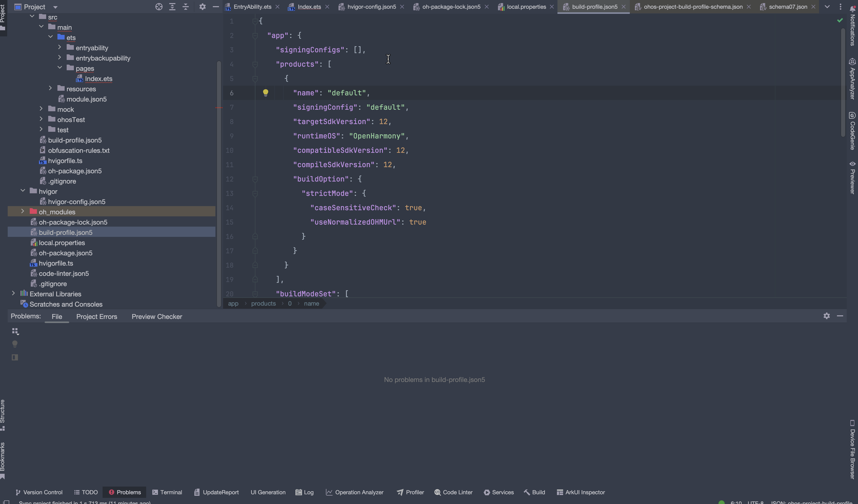The width and height of the screenshot is (858, 504).
Task: Expand all items in Project tree
Action: click(172, 7)
